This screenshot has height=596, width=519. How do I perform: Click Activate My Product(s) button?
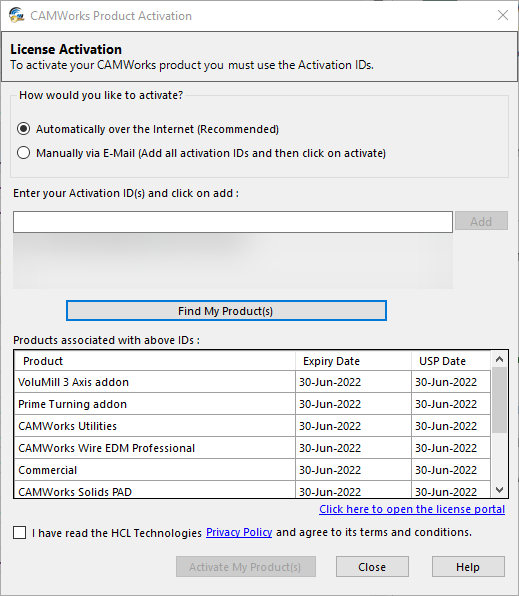[246, 567]
